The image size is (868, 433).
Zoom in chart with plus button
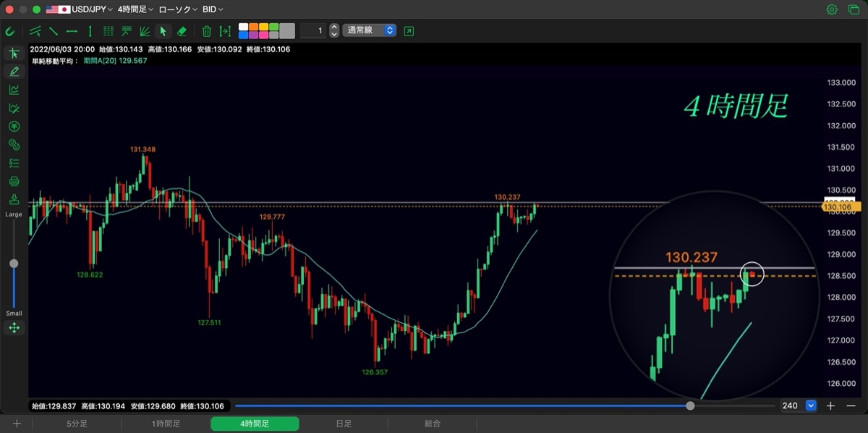tap(831, 405)
